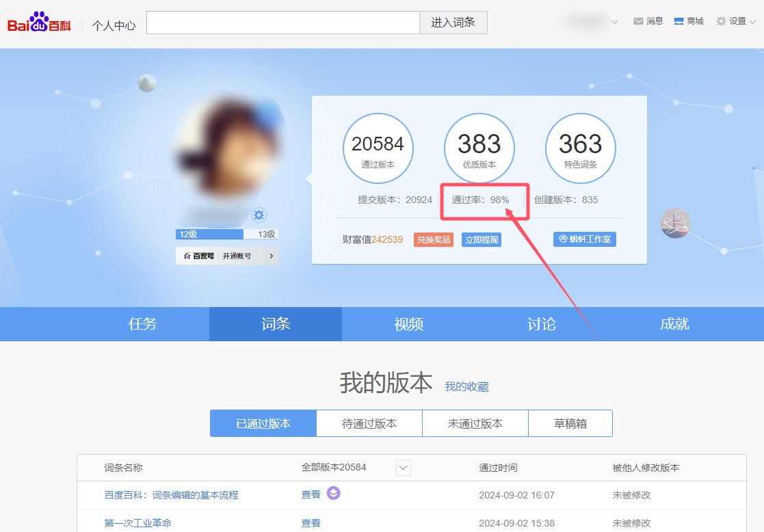
Task: Open the 我的收藏 link
Action: tap(466, 387)
